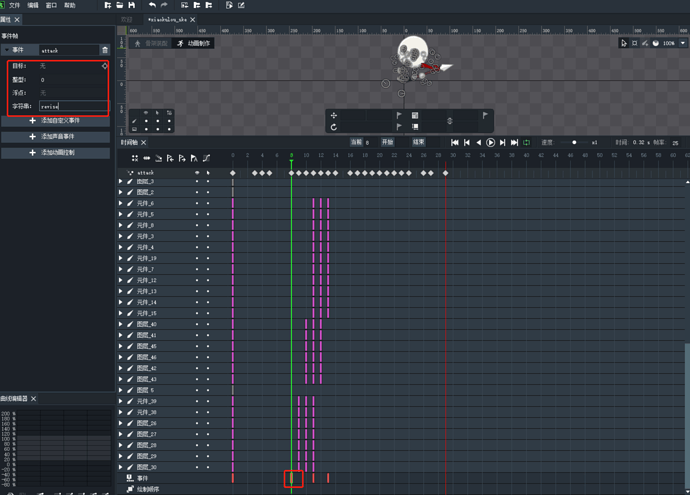Click the new project icon in toolbar

click(108, 5)
